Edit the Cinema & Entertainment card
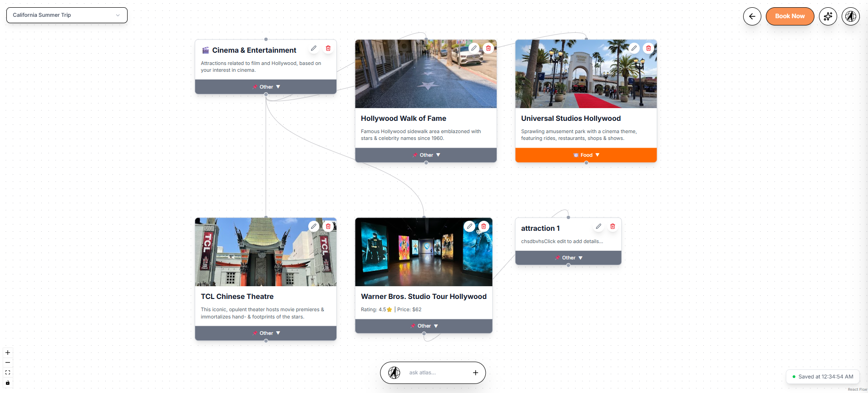Image resolution: width=868 pixels, height=393 pixels. coord(314,48)
